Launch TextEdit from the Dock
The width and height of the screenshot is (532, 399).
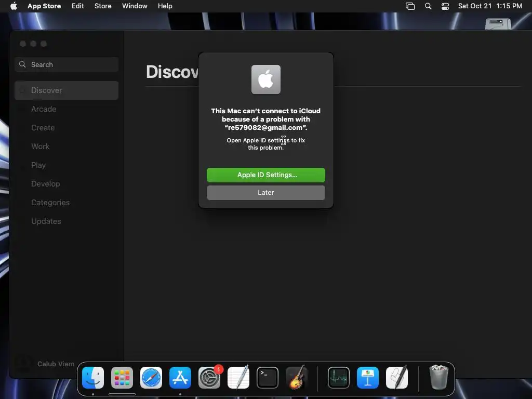click(238, 378)
